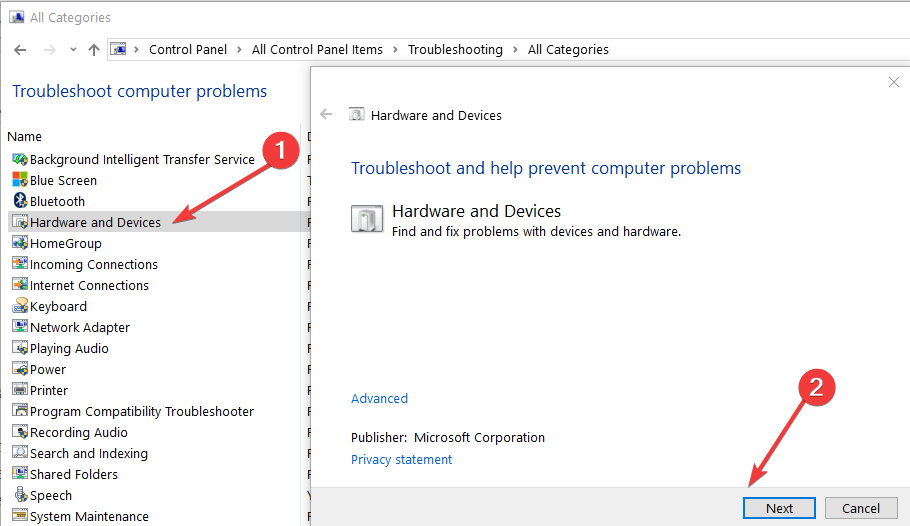Expand the chevron before Control Panel
This screenshot has width=910, height=526.
[x=136, y=50]
